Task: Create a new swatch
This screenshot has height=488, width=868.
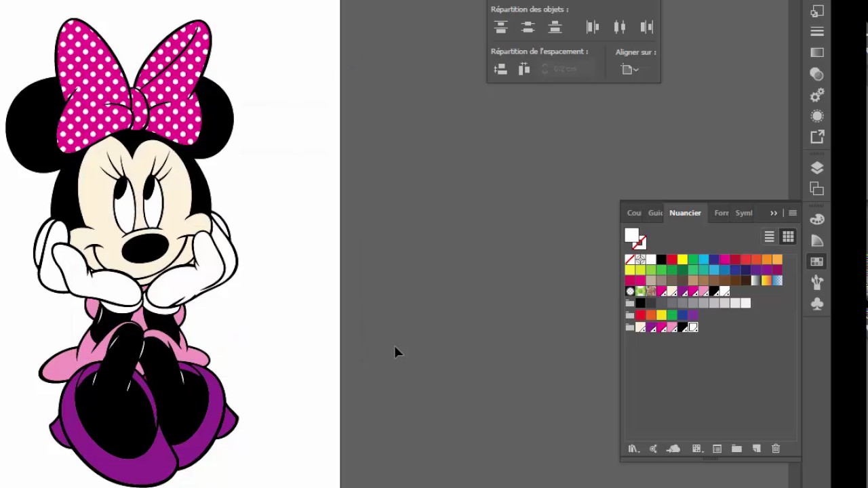Action: point(757,449)
